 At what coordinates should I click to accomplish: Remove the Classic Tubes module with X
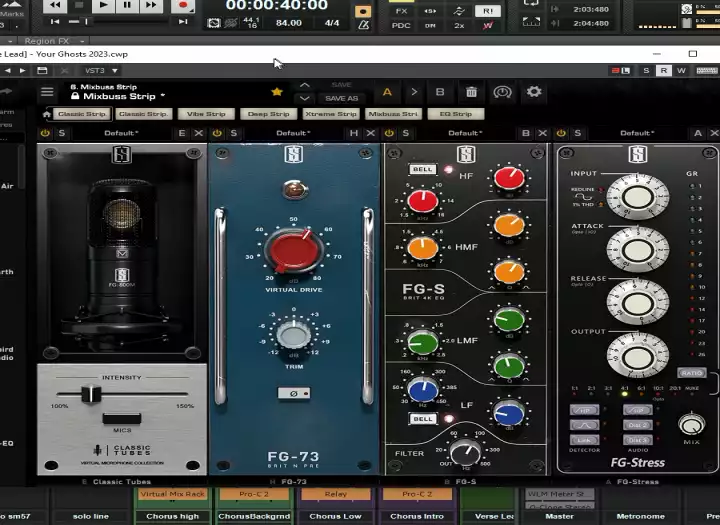pyautogui.click(x=198, y=133)
